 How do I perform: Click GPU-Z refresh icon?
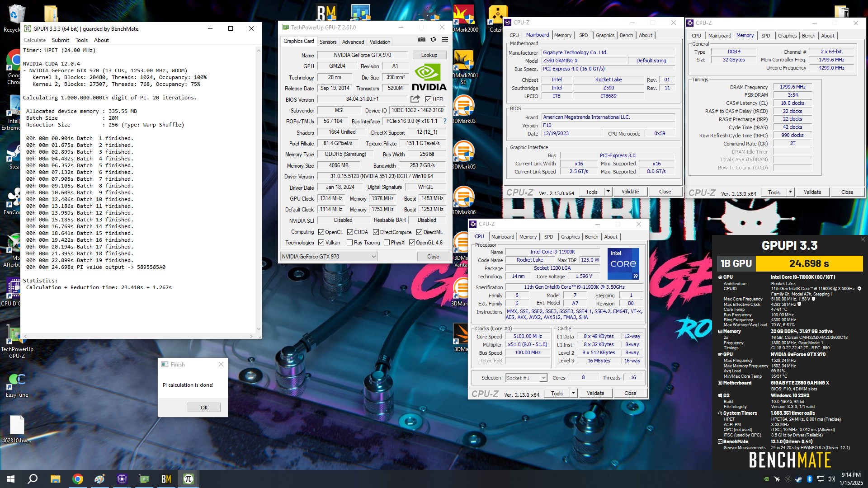tap(433, 40)
